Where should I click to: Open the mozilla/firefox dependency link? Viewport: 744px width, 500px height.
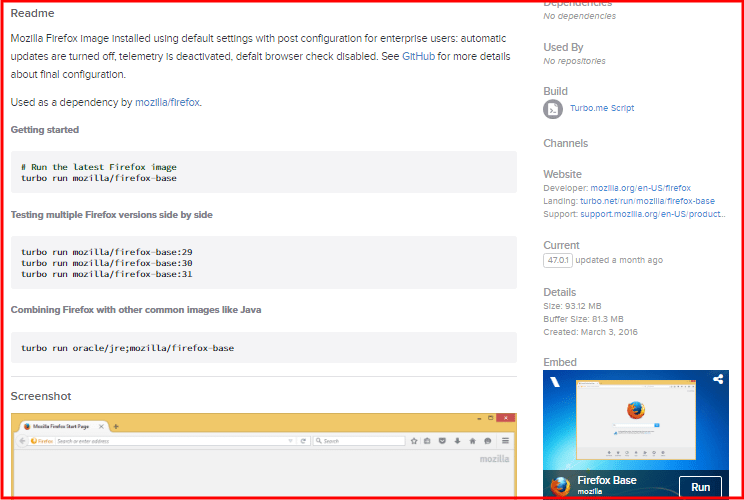(x=167, y=102)
